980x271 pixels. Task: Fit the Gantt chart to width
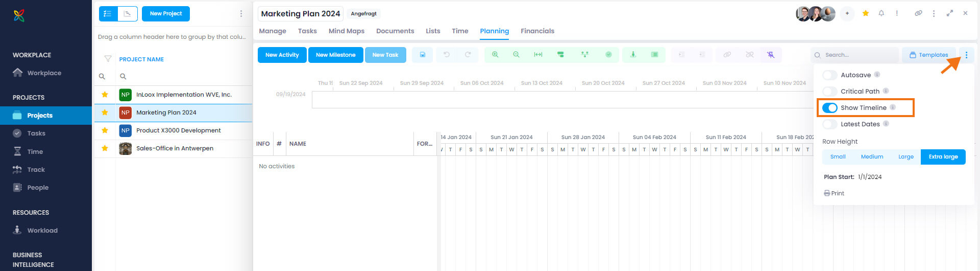pyautogui.click(x=538, y=55)
